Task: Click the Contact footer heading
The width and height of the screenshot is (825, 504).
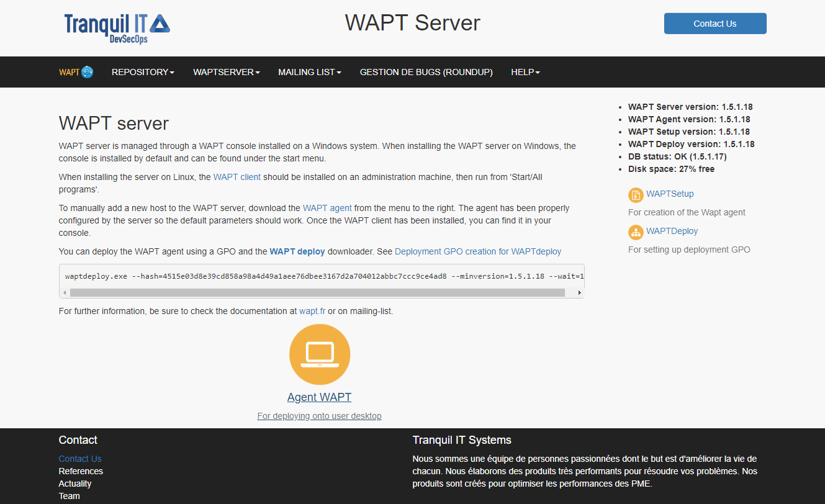Action: [78, 440]
